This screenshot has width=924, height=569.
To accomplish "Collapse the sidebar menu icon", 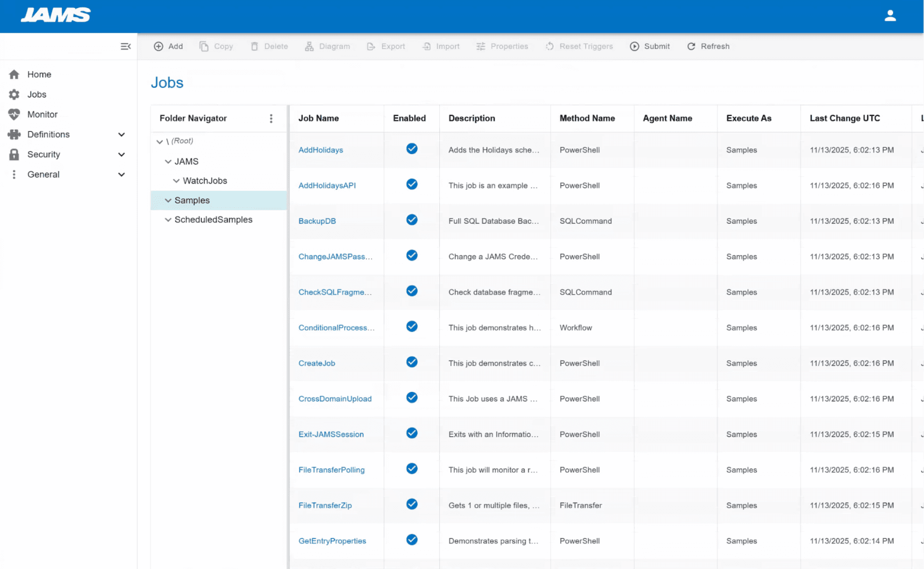I will [x=126, y=46].
